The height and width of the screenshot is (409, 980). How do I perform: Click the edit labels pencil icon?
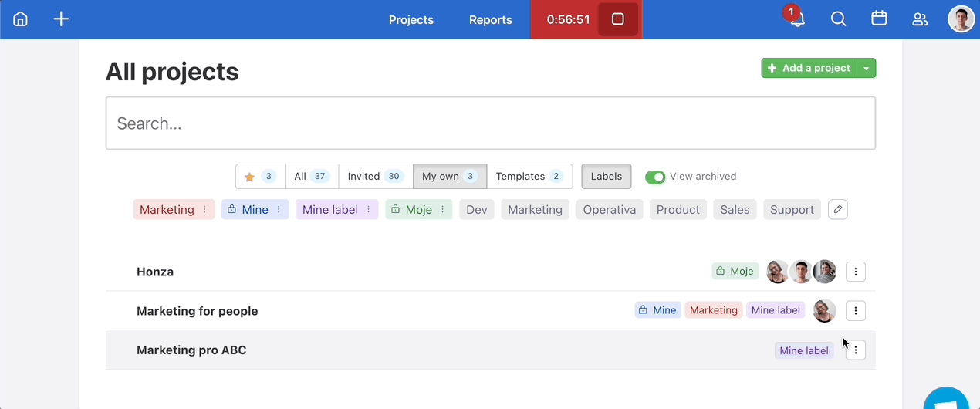(x=838, y=209)
